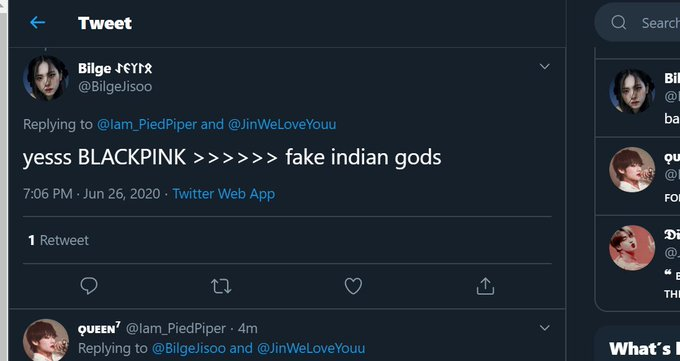View the 1 Retweet list
The height and width of the screenshot is (361, 680).
[x=59, y=240]
